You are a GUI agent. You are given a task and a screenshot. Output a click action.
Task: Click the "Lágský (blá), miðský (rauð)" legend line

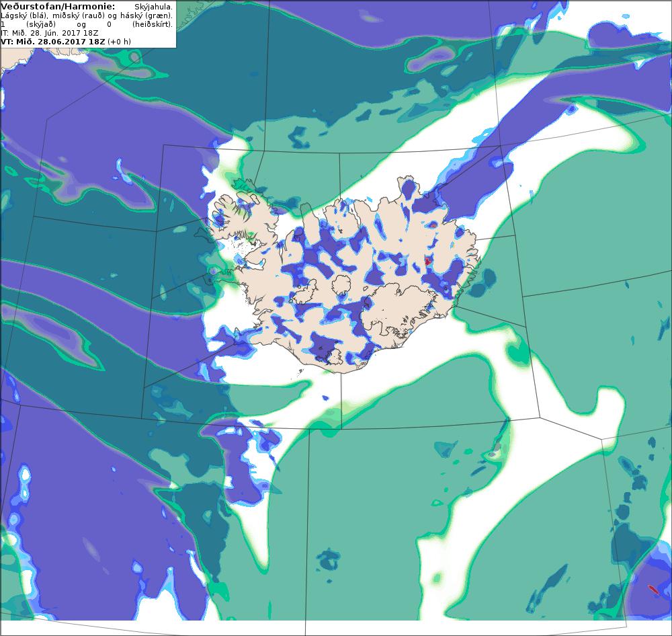[x=86, y=16]
